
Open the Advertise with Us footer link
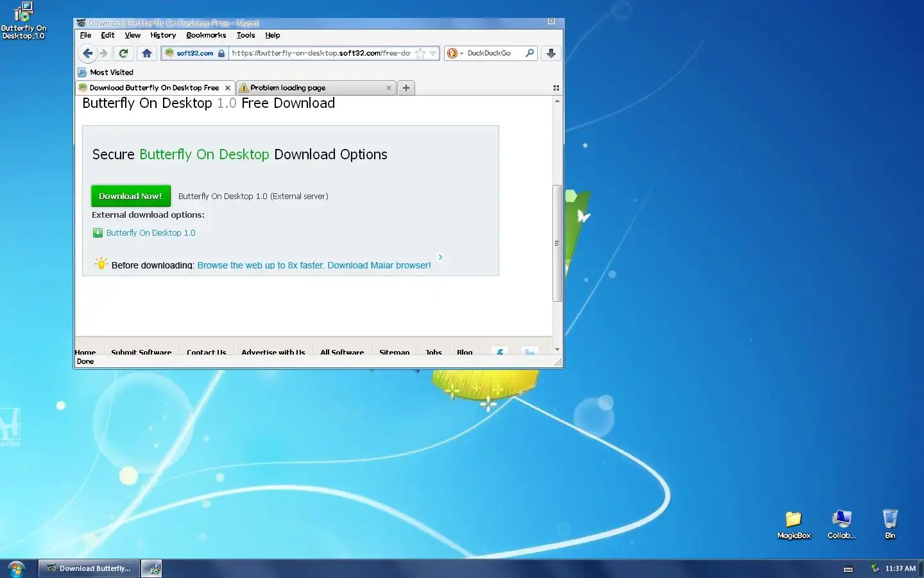(x=273, y=352)
